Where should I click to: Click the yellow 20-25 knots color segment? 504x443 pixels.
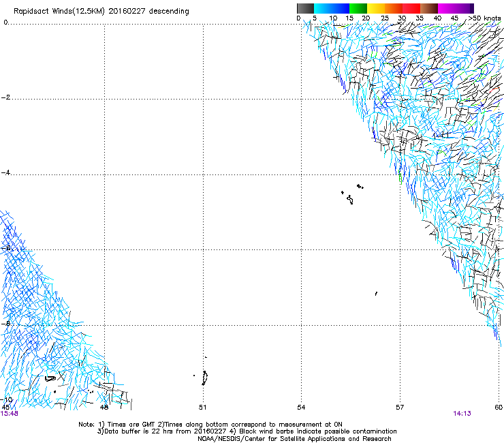point(376,8)
